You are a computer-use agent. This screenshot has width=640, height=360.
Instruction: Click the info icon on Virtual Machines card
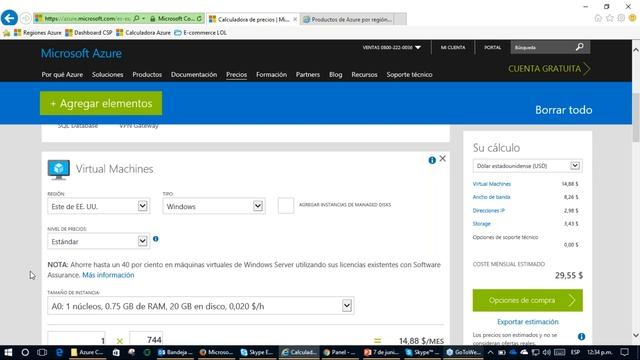coord(432,160)
